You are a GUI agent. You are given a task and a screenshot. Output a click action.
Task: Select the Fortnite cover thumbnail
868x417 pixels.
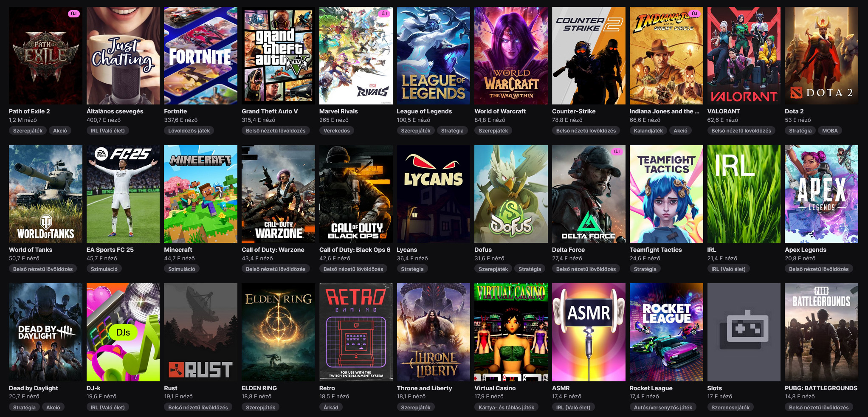tap(201, 56)
